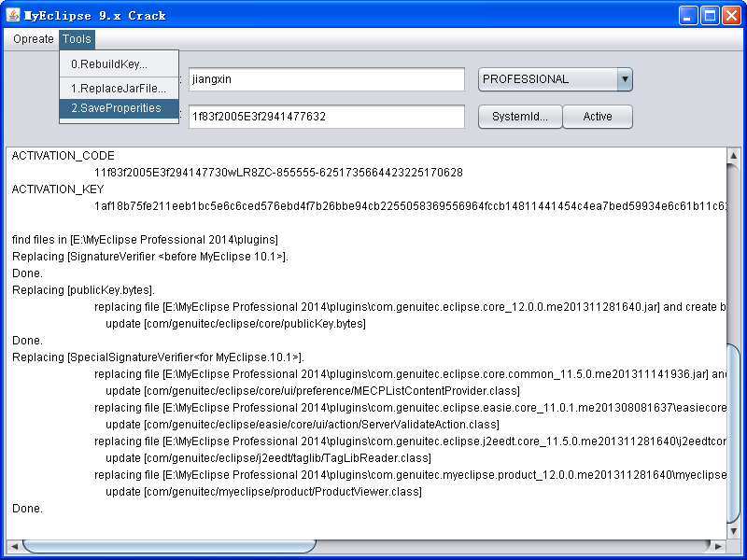The width and height of the screenshot is (747, 560).
Task: Click the 'find files in' log line
Action: click(146, 240)
